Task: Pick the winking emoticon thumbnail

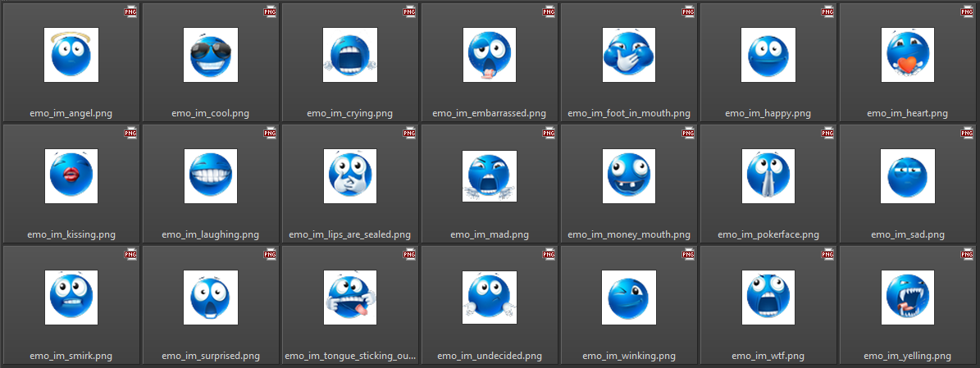Action: click(629, 298)
